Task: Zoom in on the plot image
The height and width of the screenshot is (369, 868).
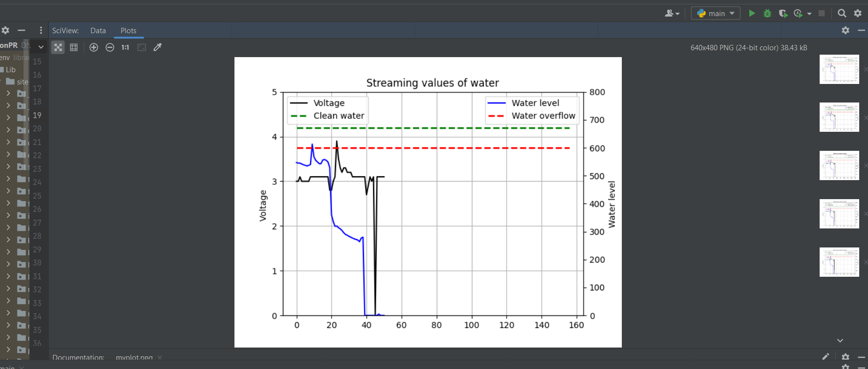Action: [x=94, y=47]
